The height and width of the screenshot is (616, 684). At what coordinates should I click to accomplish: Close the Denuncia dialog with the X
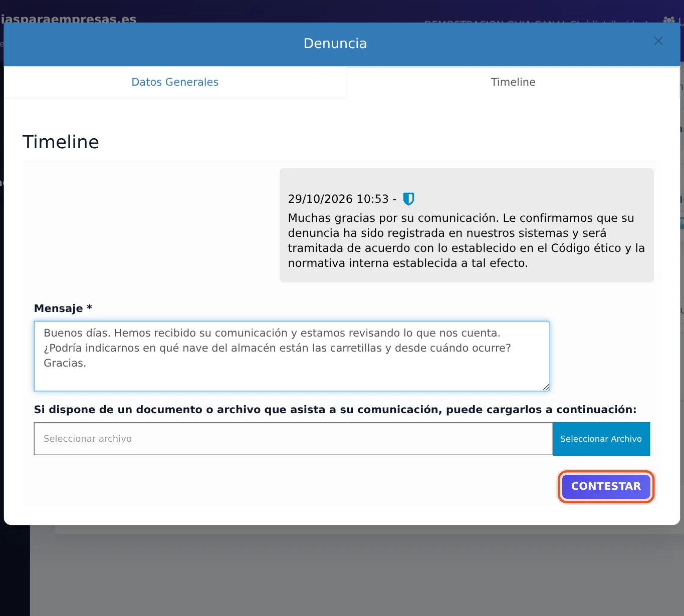(x=658, y=42)
